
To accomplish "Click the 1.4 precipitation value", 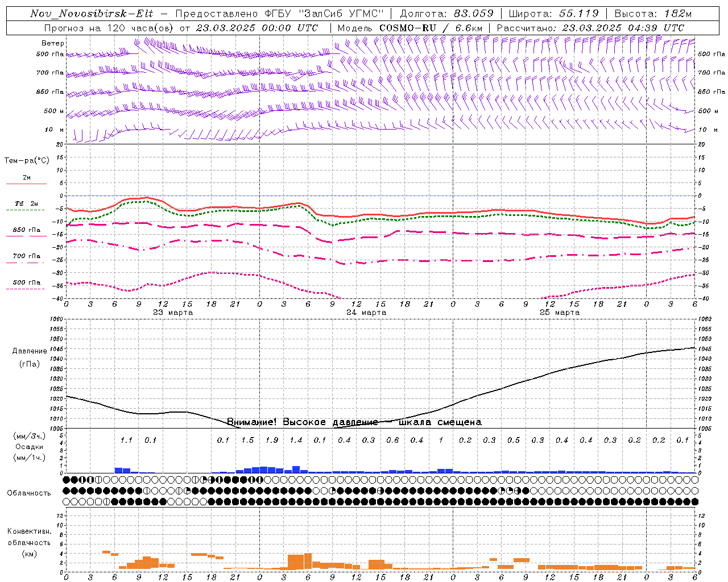I will [x=296, y=440].
